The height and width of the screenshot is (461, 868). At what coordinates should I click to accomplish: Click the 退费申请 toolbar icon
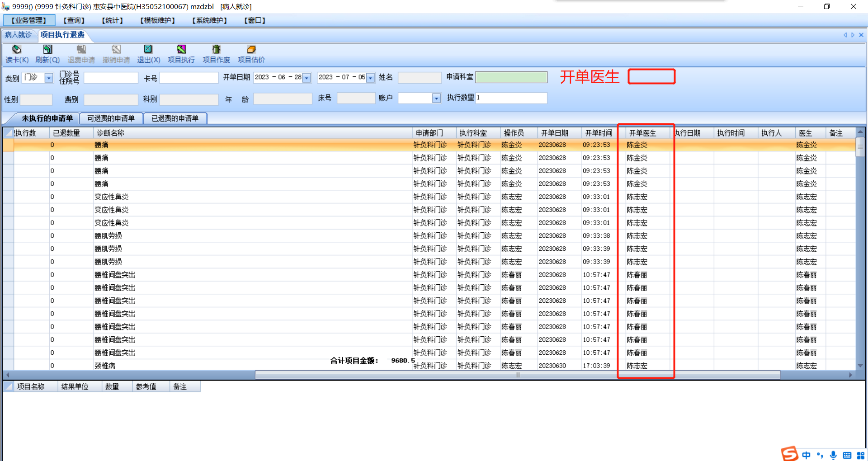click(81, 49)
